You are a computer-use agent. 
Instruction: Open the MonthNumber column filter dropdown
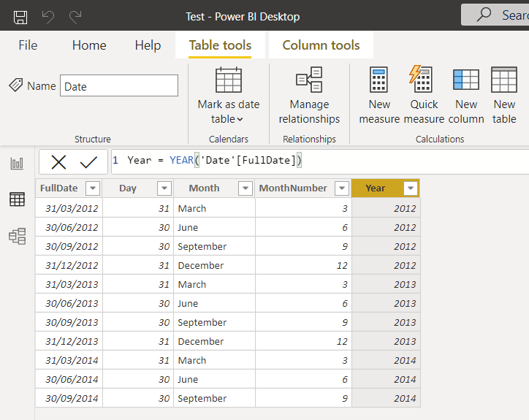pyautogui.click(x=341, y=188)
